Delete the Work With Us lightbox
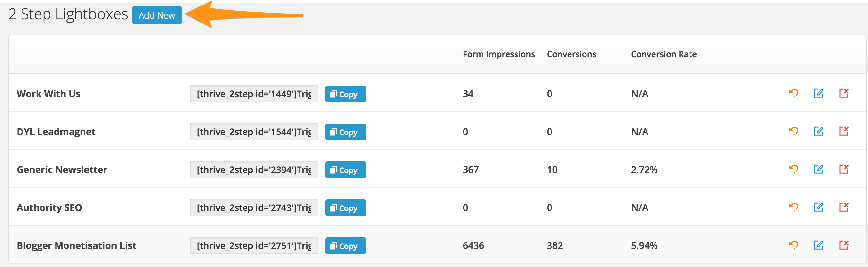Screen dimensions: 868x267 (844, 93)
